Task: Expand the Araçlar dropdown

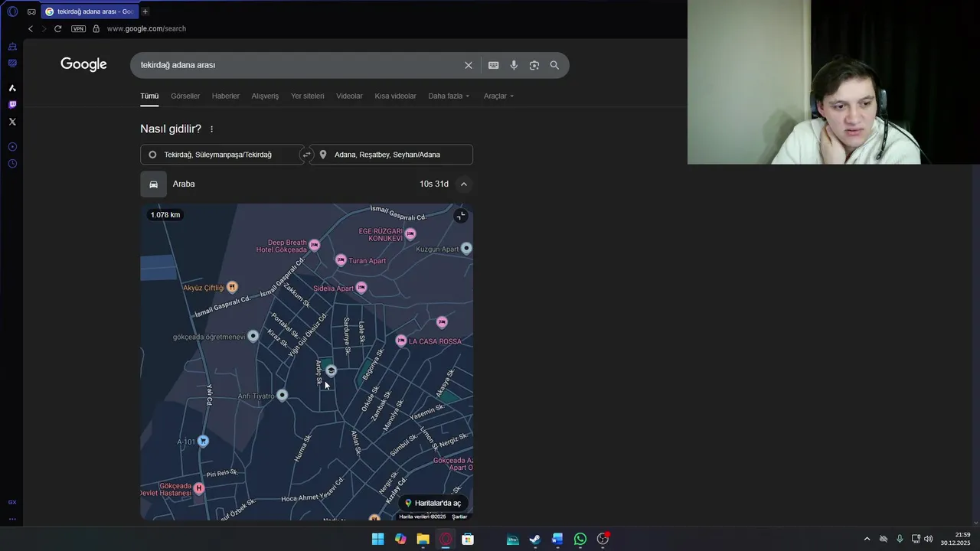Action: pos(499,96)
